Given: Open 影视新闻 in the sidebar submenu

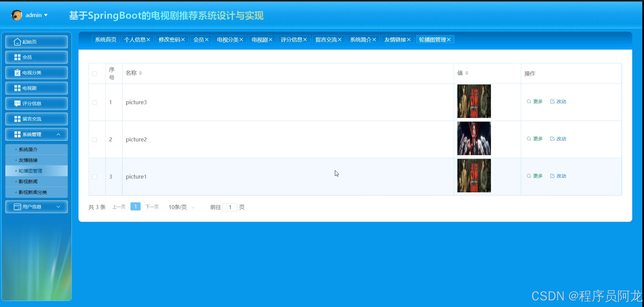Looking at the screenshot, I should pyautogui.click(x=28, y=182).
